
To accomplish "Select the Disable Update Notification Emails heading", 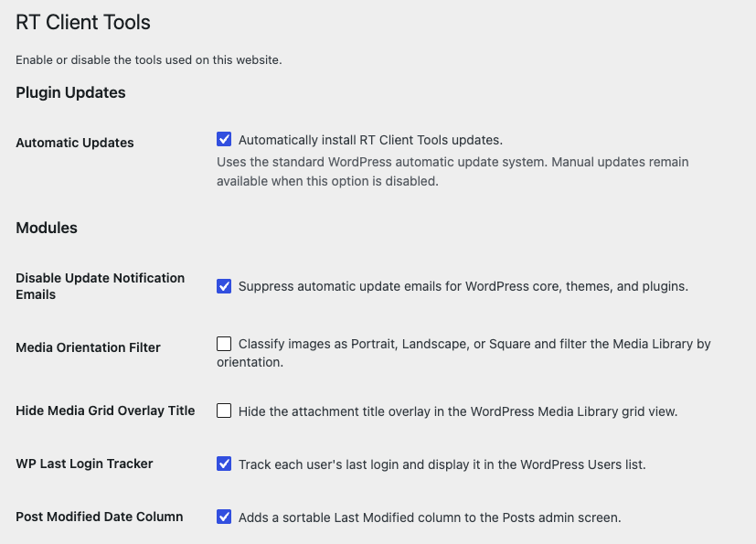I will 101,286.
